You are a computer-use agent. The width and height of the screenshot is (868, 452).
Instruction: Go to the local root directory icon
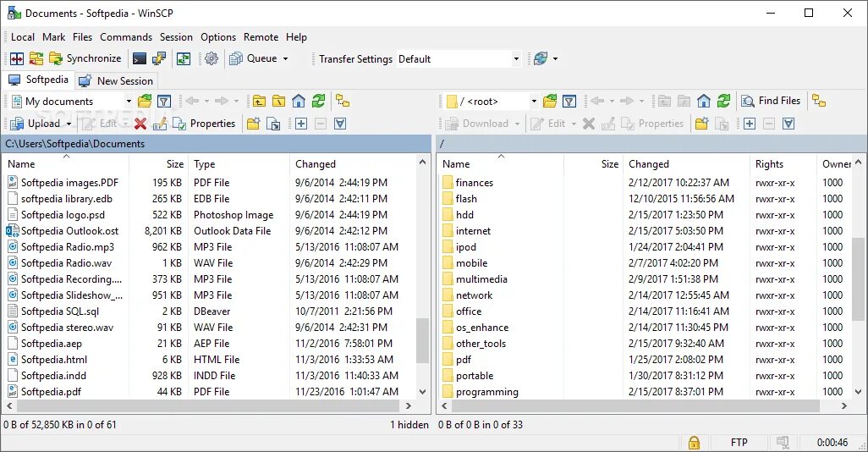pyautogui.click(x=279, y=102)
